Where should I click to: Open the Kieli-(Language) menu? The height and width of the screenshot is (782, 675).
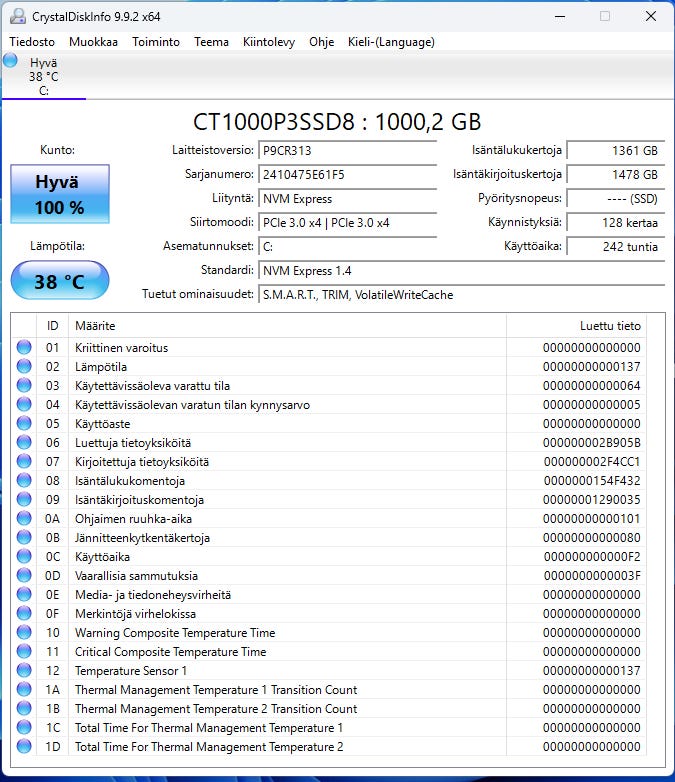[391, 42]
